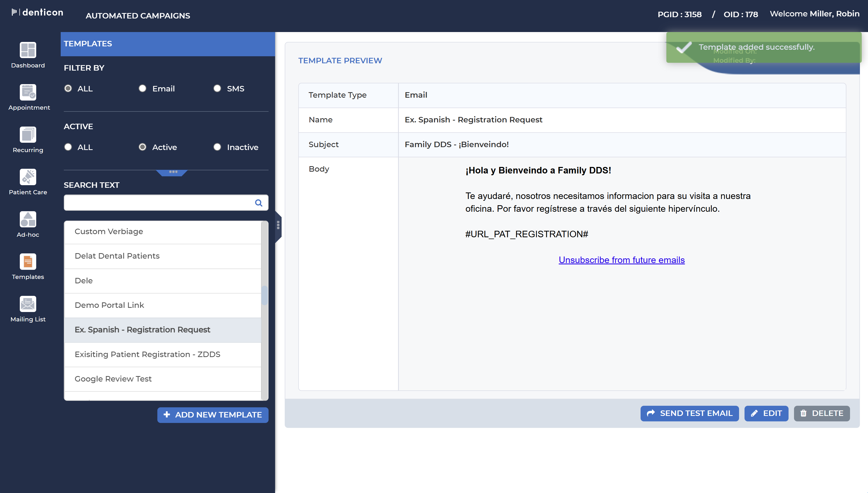Click the template list scrollbar thumb
Image resolution: width=868 pixels, height=493 pixels.
[264, 295]
